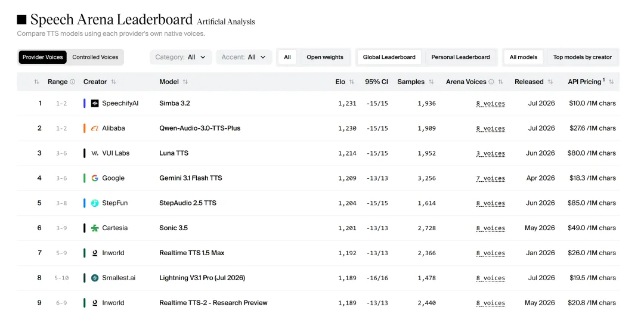Click the Arena Voices info icon
Viewport: 644px width, 313px height.
point(491,82)
